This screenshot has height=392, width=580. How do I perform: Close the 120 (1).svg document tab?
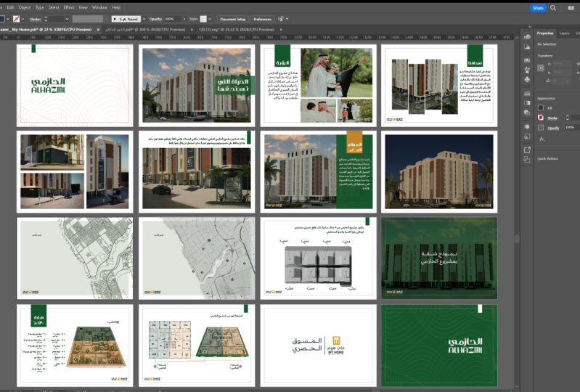(281, 30)
